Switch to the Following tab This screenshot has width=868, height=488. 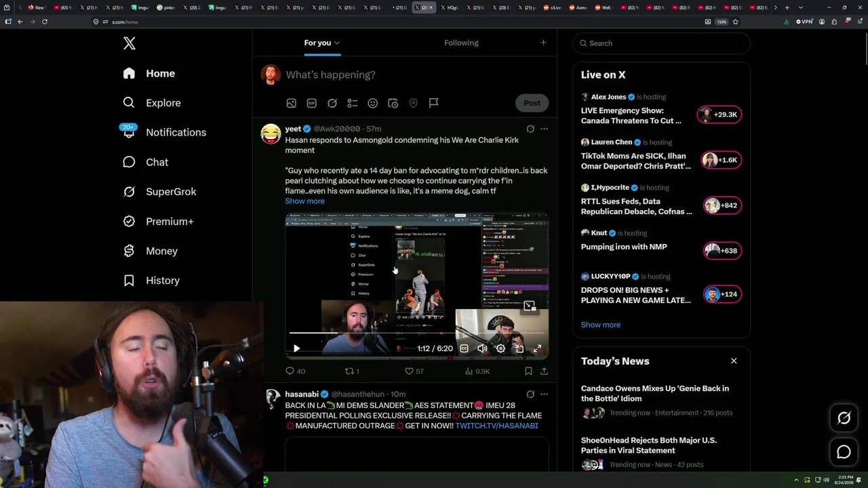pyautogui.click(x=461, y=43)
